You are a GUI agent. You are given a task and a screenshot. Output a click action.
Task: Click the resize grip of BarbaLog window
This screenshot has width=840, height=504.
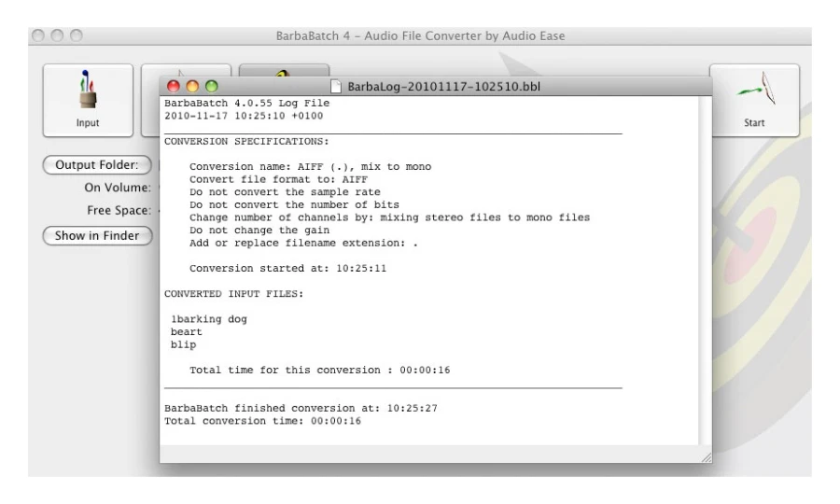(707, 457)
